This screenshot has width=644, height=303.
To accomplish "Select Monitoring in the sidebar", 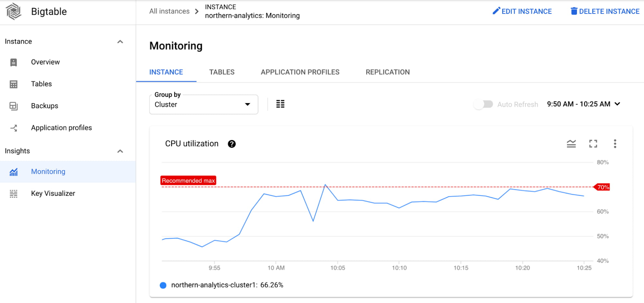I will [68, 172].
